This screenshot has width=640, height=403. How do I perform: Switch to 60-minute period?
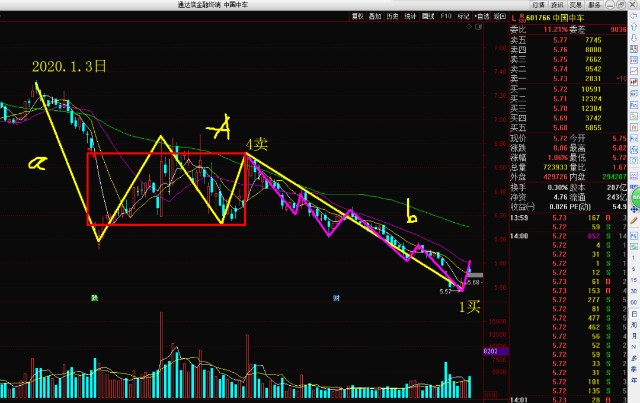634,302
